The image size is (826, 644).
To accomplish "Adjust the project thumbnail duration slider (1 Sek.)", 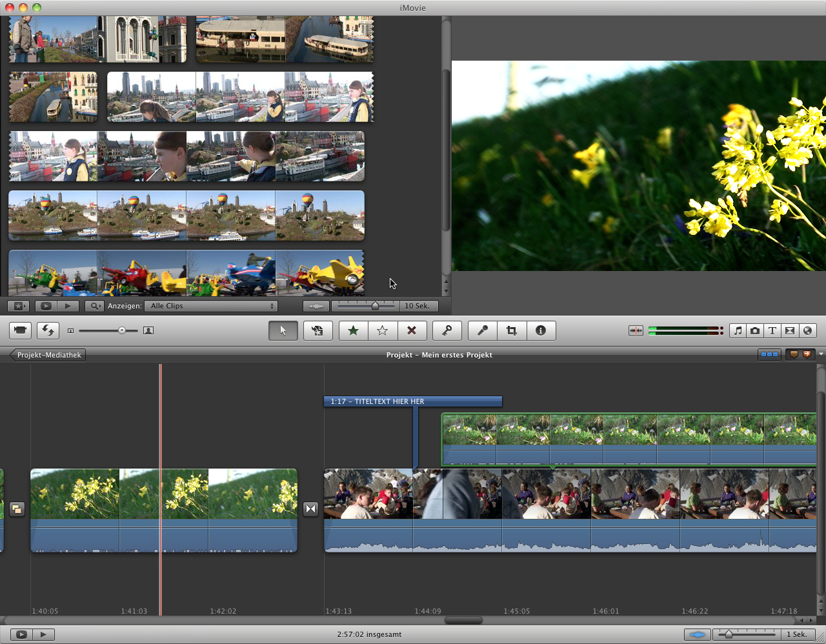I will pyautogui.click(x=747, y=634).
